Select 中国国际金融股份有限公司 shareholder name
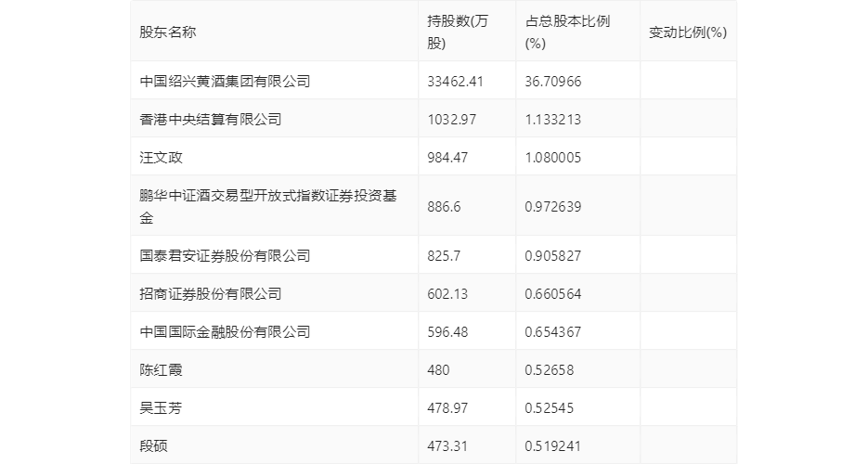The image size is (868, 464). click(x=225, y=332)
